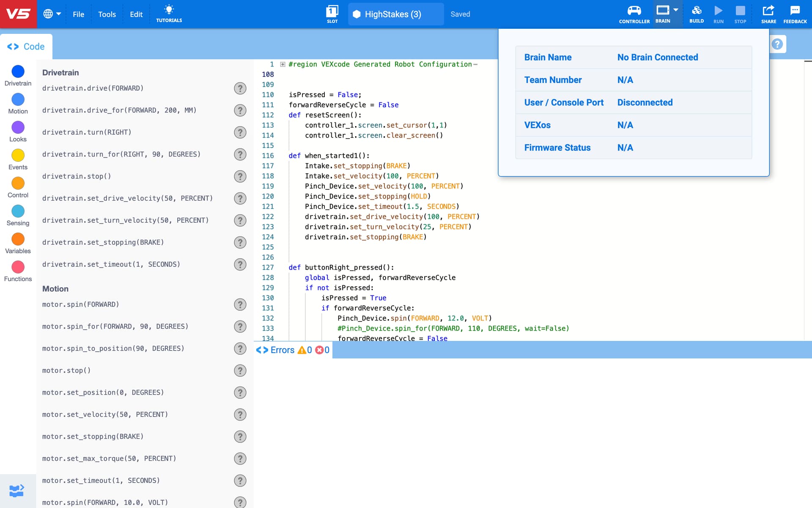
Task: Click the Stop button
Action: (x=740, y=14)
